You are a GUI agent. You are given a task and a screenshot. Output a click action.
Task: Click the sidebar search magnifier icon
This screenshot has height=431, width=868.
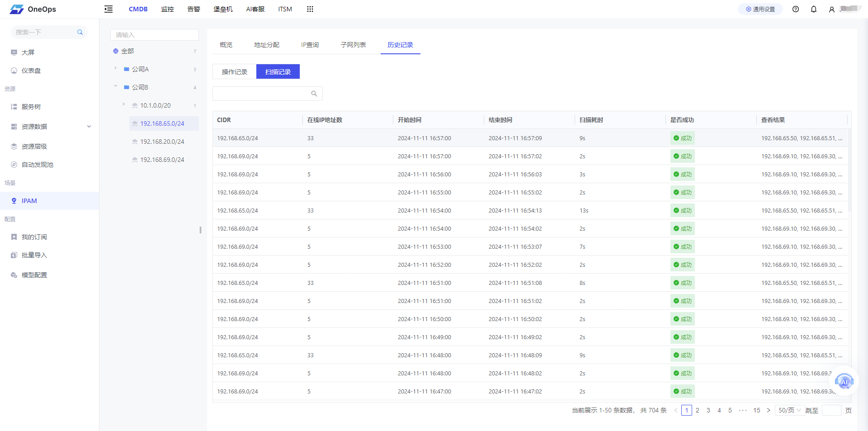80,32
